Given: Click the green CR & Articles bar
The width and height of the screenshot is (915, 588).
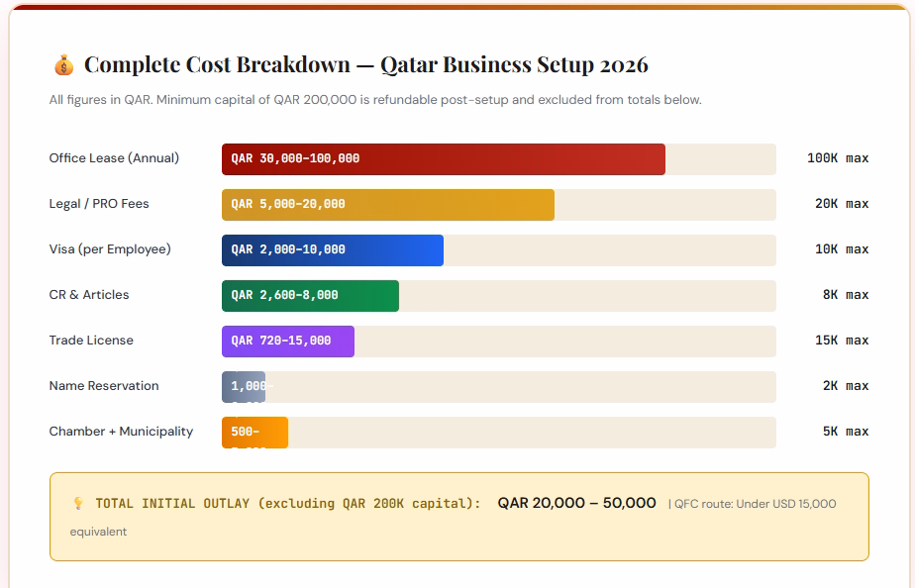Looking at the screenshot, I should (x=310, y=295).
